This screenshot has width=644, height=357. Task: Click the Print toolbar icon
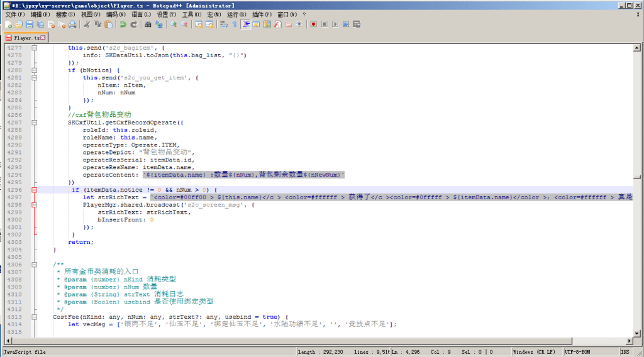[72, 25]
